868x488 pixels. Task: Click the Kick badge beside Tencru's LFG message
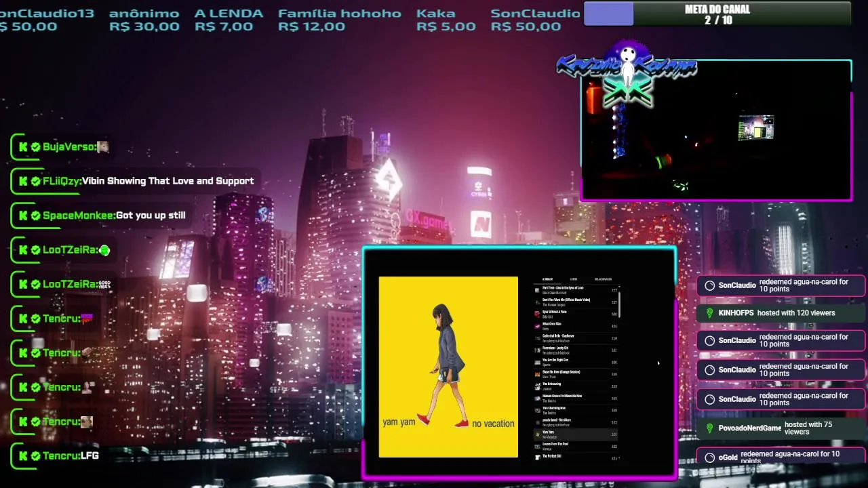point(23,455)
